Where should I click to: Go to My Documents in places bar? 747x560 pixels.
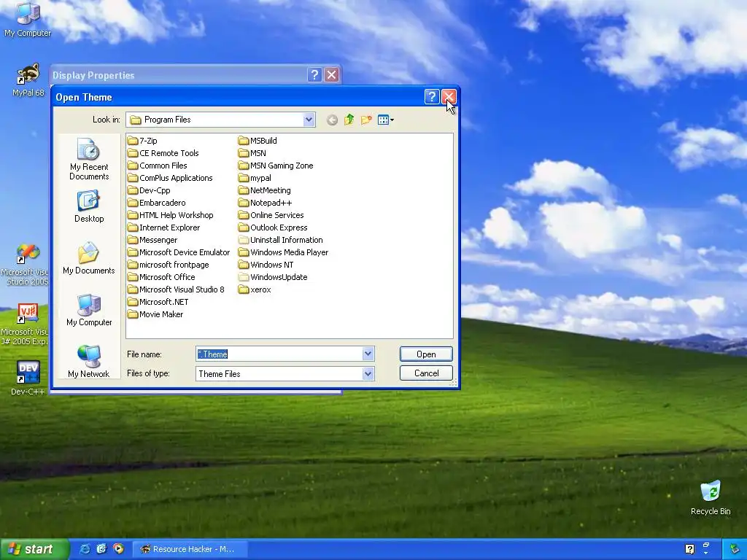(x=89, y=259)
